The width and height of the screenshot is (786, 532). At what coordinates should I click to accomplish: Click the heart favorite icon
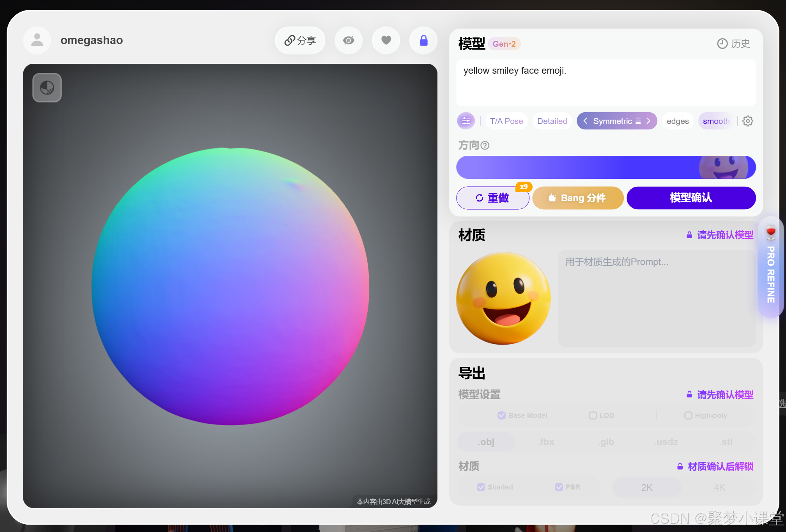coord(386,40)
